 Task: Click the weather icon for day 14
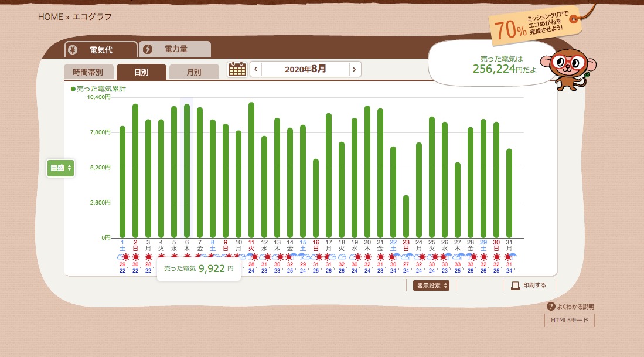pyautogui.click(x=290, y=257)
